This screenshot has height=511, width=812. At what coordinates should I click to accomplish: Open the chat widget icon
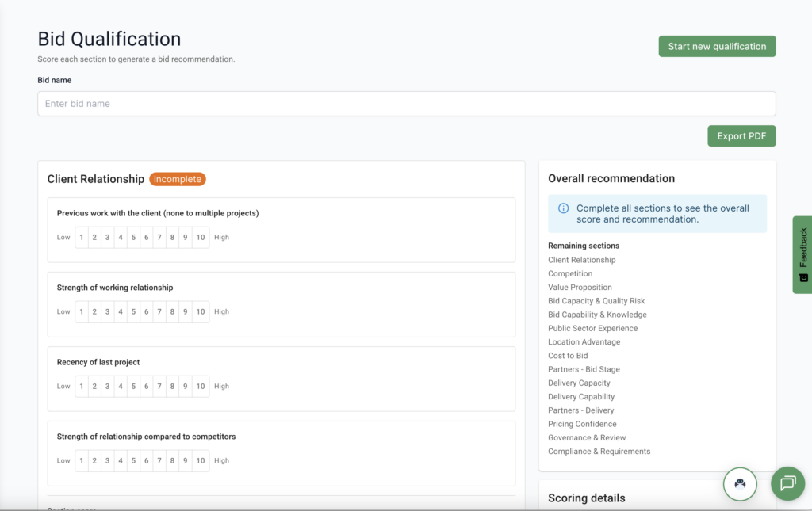click(x=787, y=483)
